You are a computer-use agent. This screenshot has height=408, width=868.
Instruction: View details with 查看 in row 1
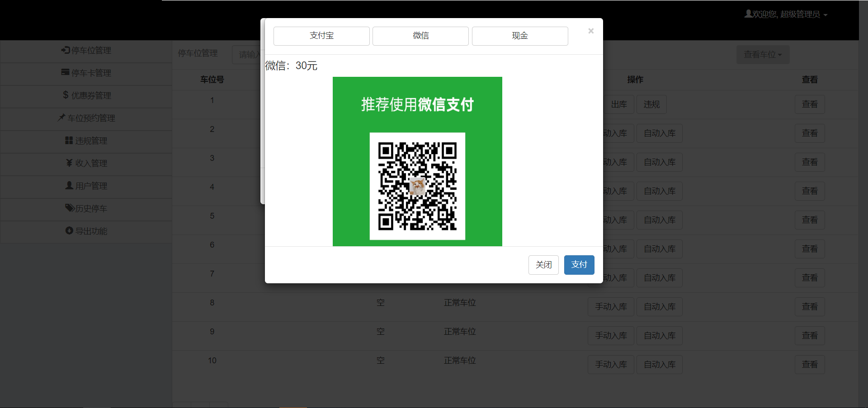[x=810, y=104]
